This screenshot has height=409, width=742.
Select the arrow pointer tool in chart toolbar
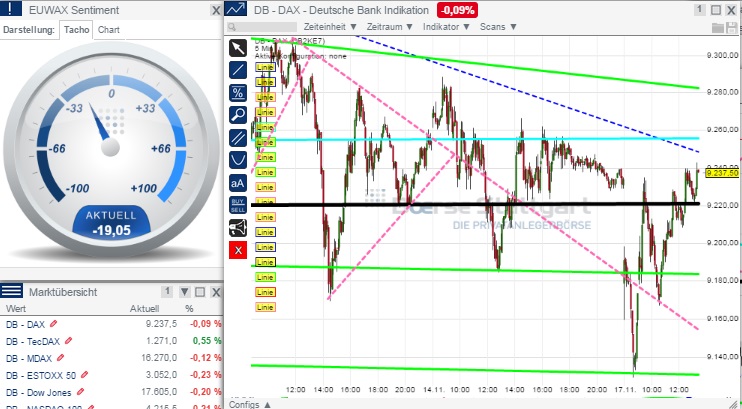[x=238, y=48]
